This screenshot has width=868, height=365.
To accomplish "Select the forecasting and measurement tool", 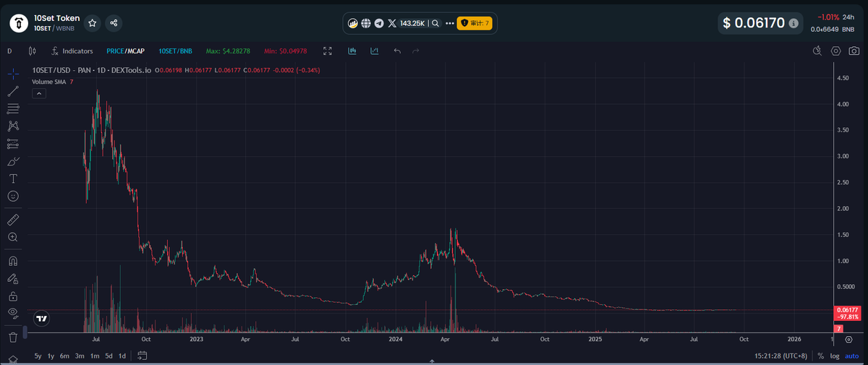I will point(13,143).
